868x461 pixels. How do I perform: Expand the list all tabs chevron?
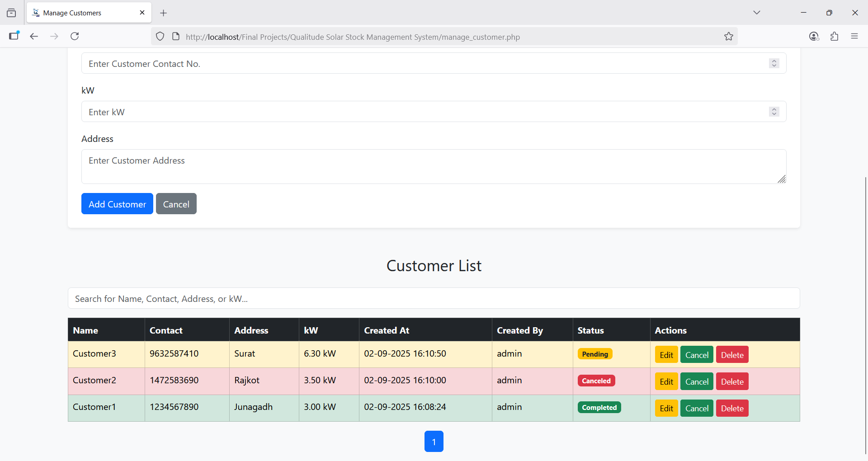(x=756, y=13)
